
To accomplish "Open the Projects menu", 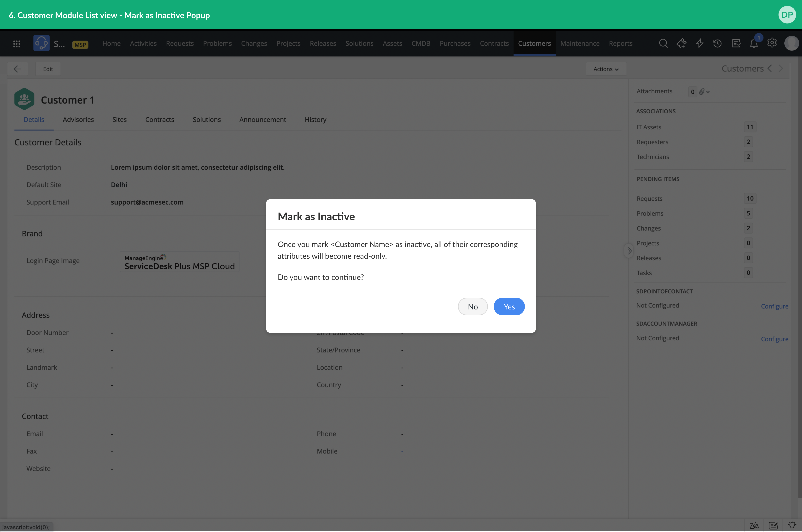I will pyautogui.click(x=288, y=43).
